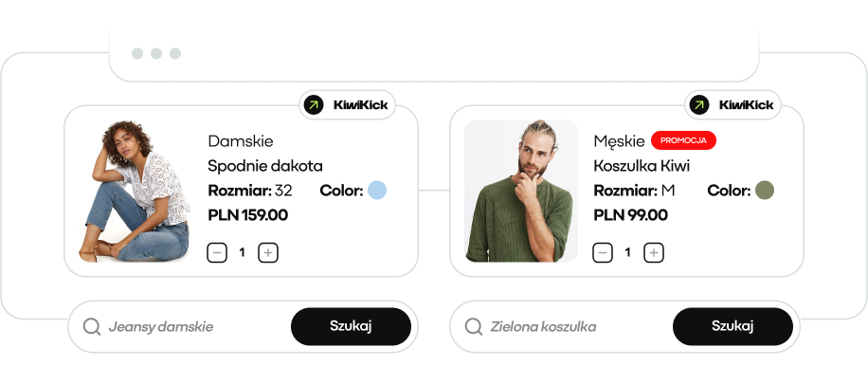Select the light blue color swatch
The height and width of the screenshot is (366, 868).
377,190
